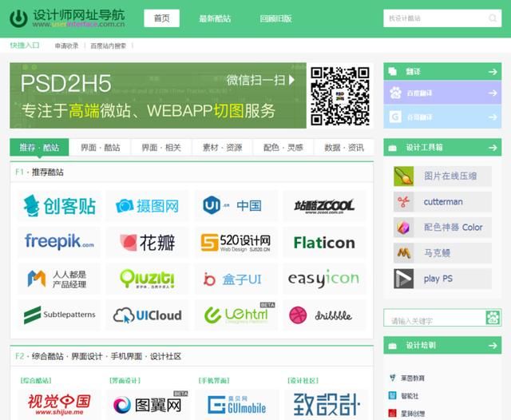This screenshot has width=511, height=420.
Task: Click the 配色神器 color gem icon
Action: (403, 227)
